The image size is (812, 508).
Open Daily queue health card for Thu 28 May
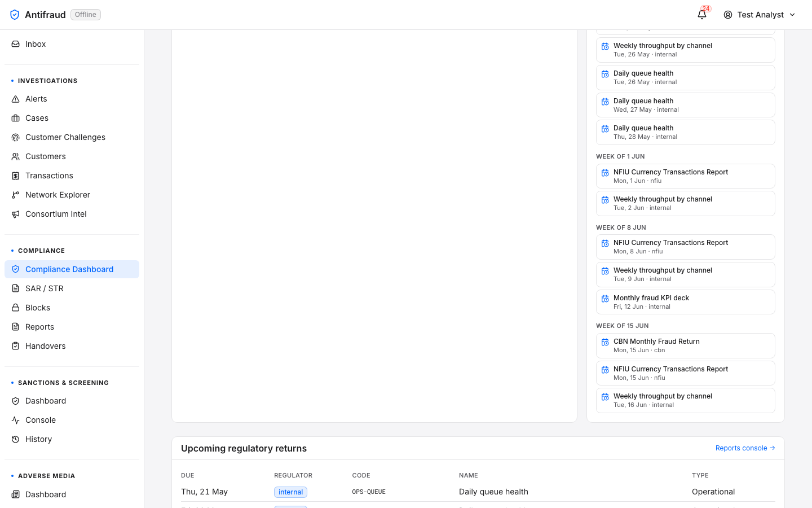(686, 132)
